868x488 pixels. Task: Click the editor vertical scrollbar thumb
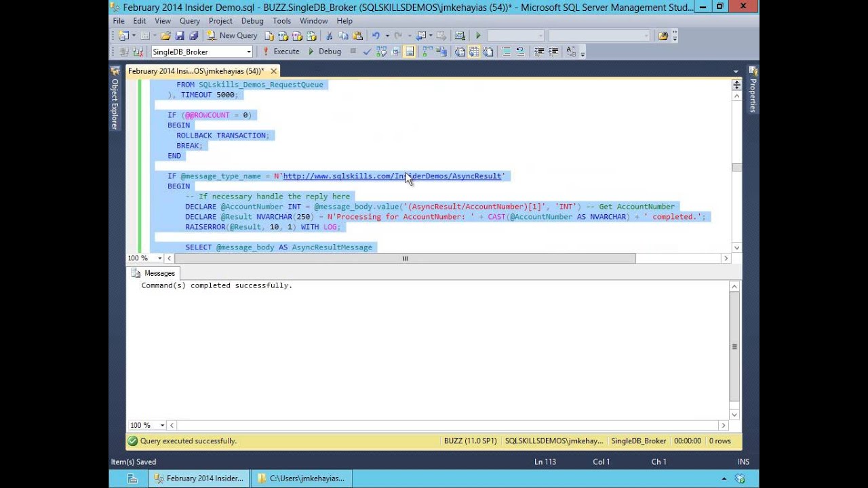coord(736,167)
